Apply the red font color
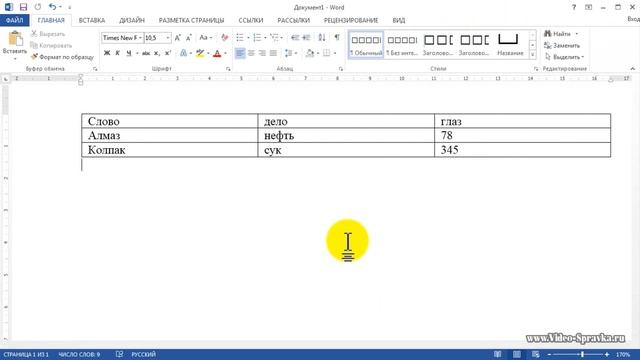 point(217,53)
